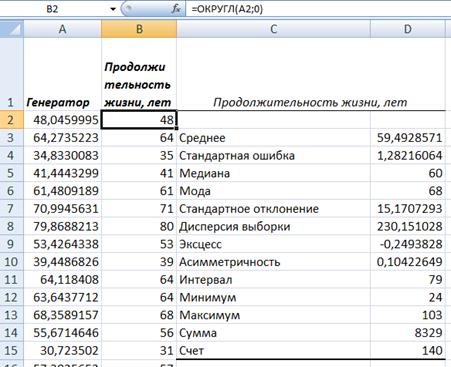Click the Эксцесс label cell
The height and width of the screenshot is (367, 451).
pos(274,244)
